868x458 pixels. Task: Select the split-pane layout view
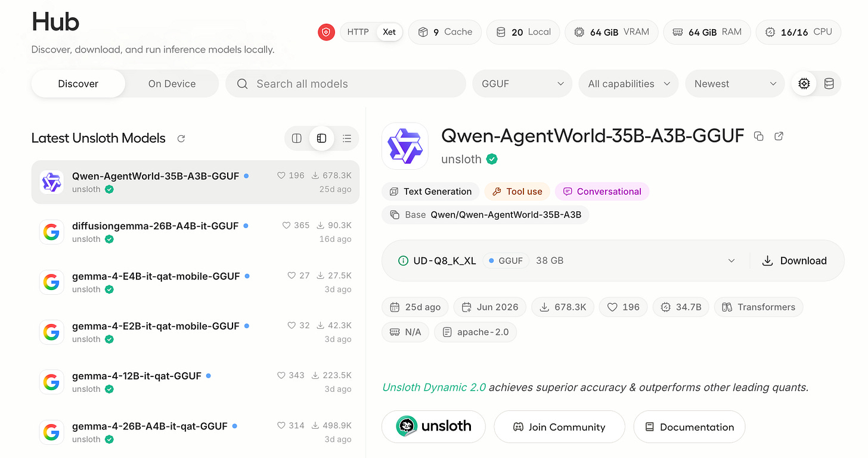pyautogui.click(x=322, y=139)
